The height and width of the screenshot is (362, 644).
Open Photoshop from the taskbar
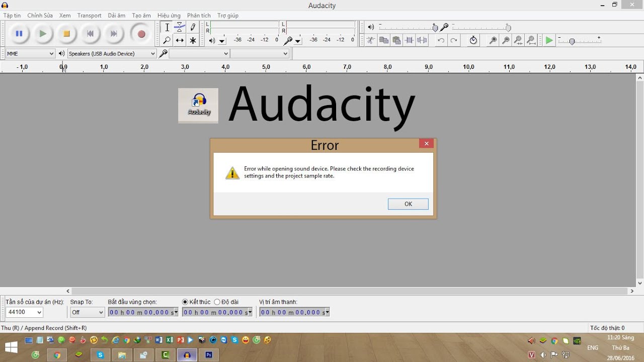click(x=209, y=355)
